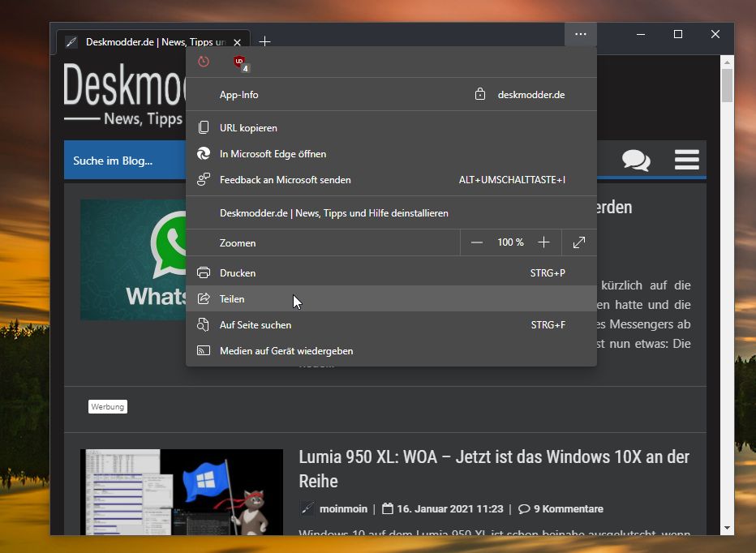Click the URL kopieren copy icon
The height and width of the screenshot is (553, 756).
(x=204, y=128)
